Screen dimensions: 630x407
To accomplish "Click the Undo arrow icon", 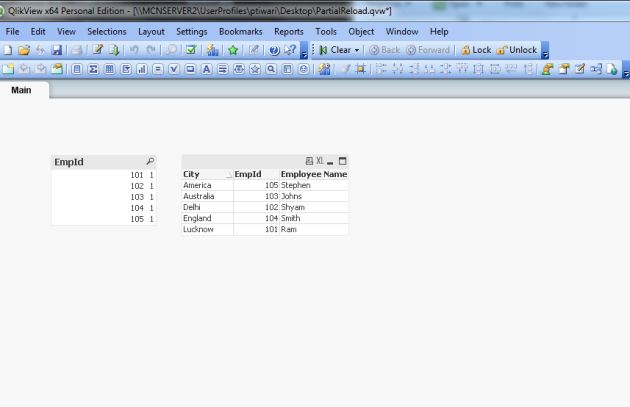I will (134, 50).
